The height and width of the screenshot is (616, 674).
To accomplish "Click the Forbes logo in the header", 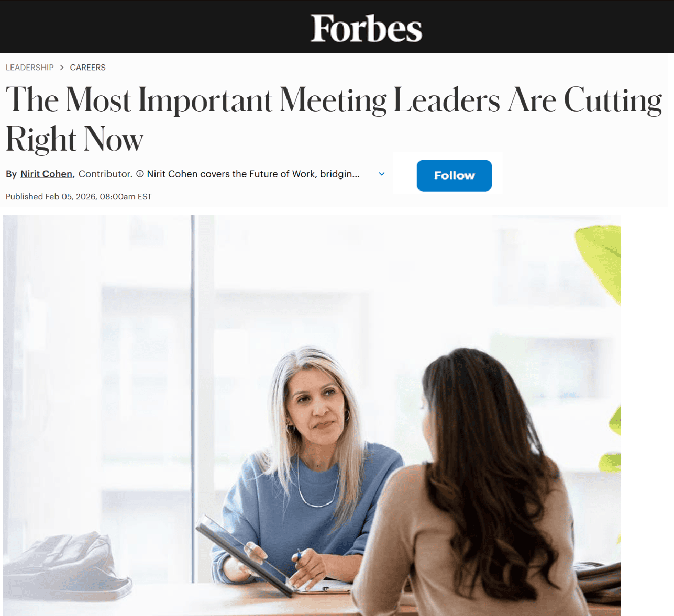I will coord(366,28).
